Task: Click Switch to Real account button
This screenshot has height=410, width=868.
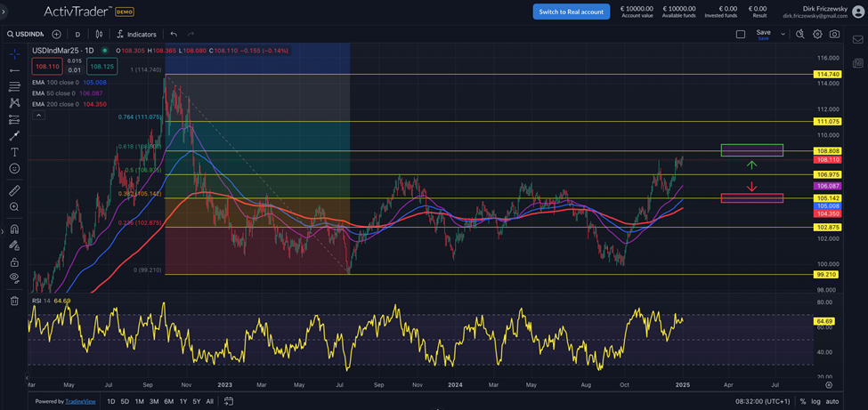Action: (571, 12)
